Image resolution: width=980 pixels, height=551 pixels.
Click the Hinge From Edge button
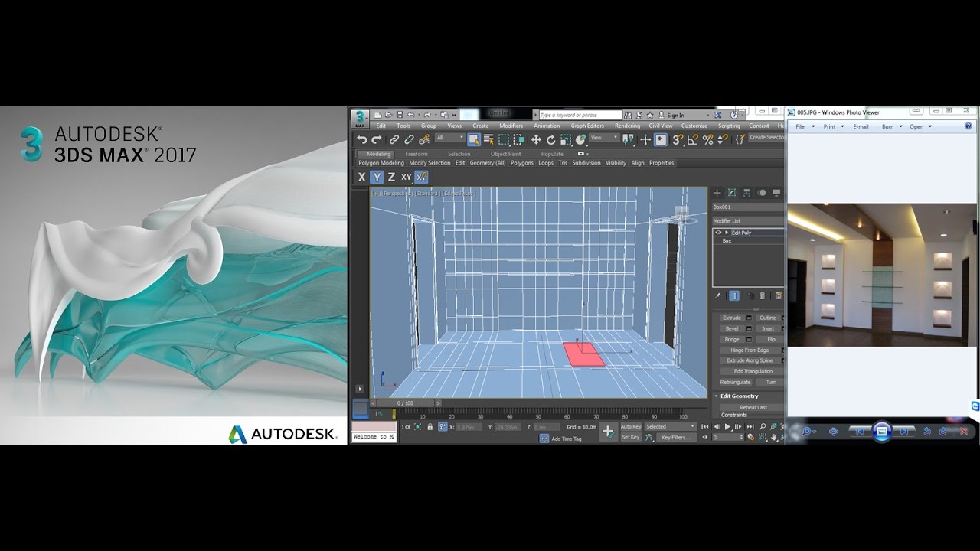pos(750,350)
